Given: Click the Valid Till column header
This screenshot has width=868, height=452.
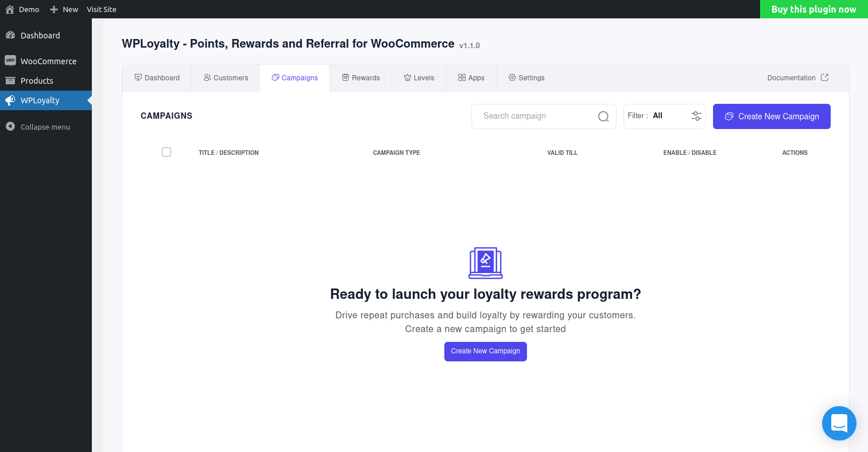Looking at the screenshot, I should click(563, 153).
